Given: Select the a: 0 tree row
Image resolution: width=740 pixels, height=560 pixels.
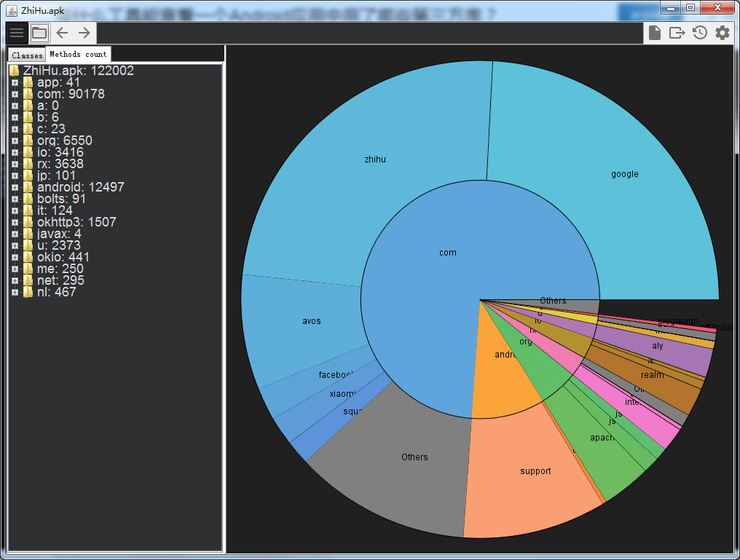Looking at the screenshot, I should click(41, 106).
